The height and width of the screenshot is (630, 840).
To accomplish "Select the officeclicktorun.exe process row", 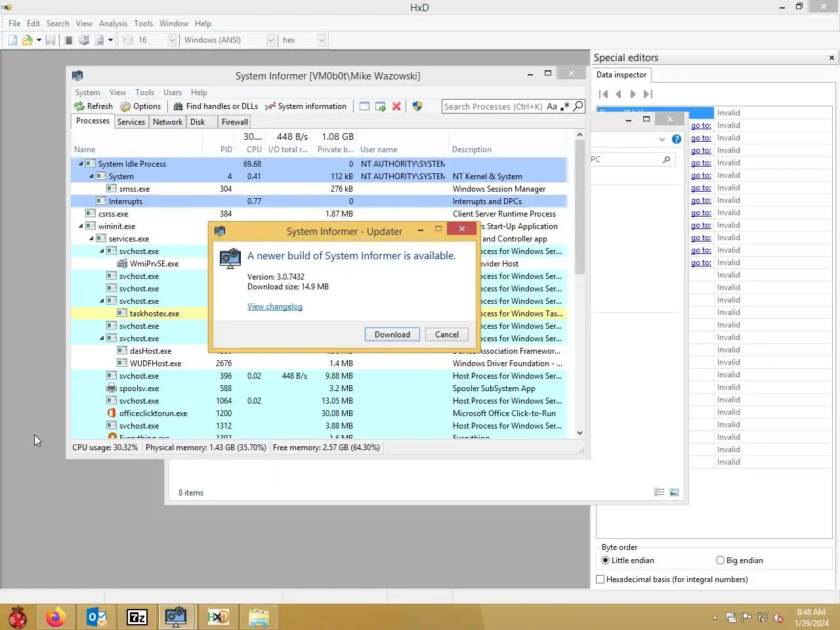I will [319, 413].
